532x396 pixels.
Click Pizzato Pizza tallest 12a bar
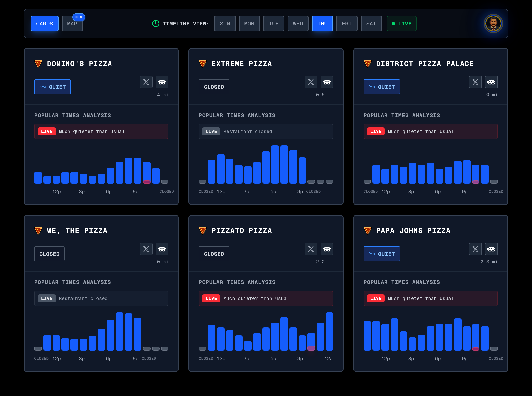(x=329, y=331)
